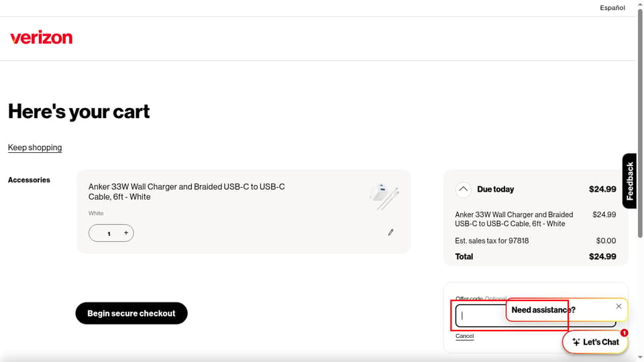Cancel the offer code entry
The width and height of the screenshot is (644, 362).
point(464,336)
